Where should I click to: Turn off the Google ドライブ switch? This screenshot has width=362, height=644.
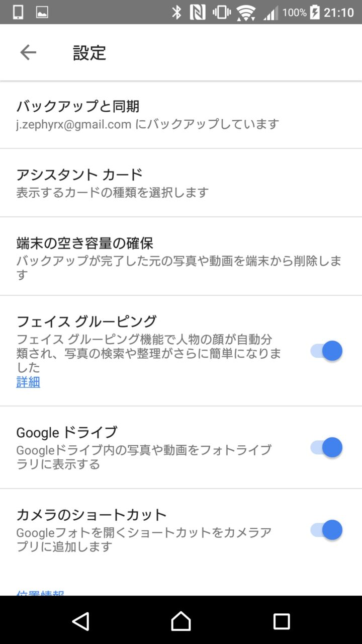point(326,447)
